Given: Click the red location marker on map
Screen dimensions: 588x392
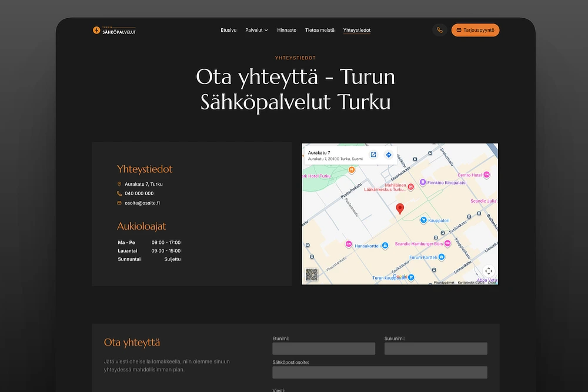Looking at the screenshot, I should click(x=400, y=209).
